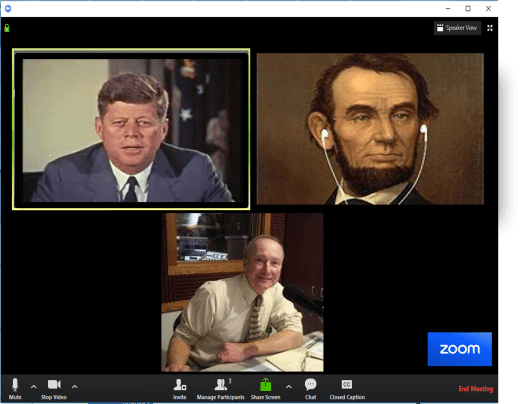
Task: Open the Chat panel
Action: 310,388
